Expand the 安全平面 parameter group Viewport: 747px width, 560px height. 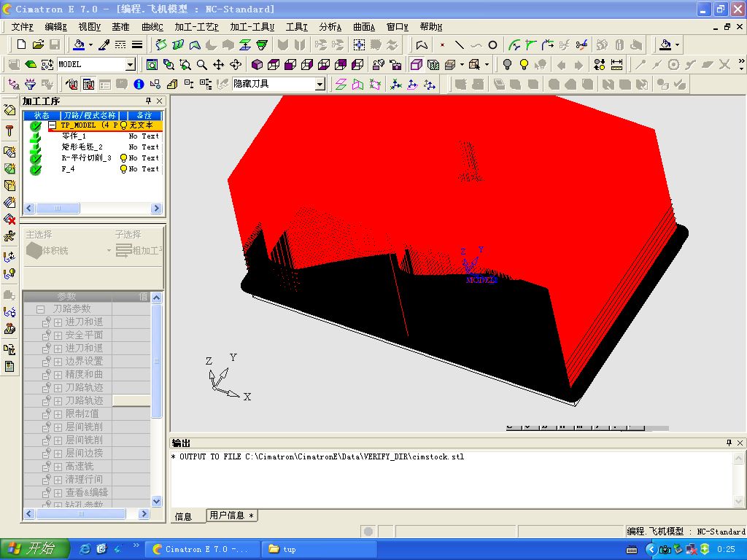(x=58, y=335)
